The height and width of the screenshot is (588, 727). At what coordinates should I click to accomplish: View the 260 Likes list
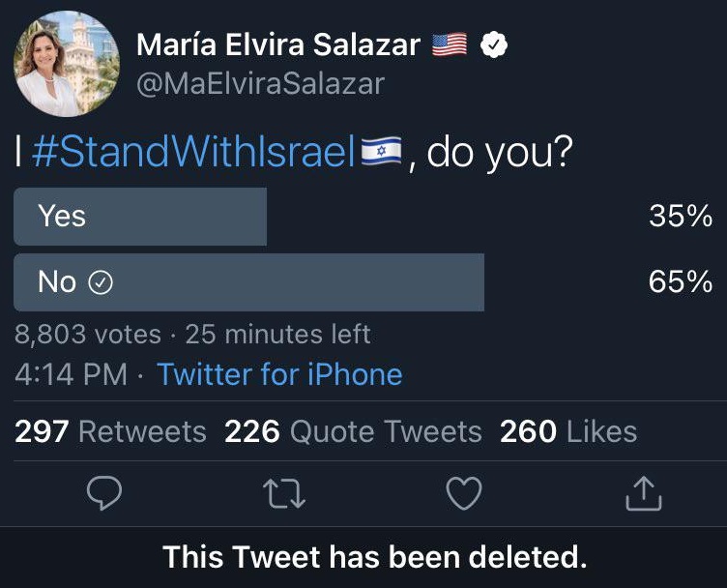pos(568,431)
